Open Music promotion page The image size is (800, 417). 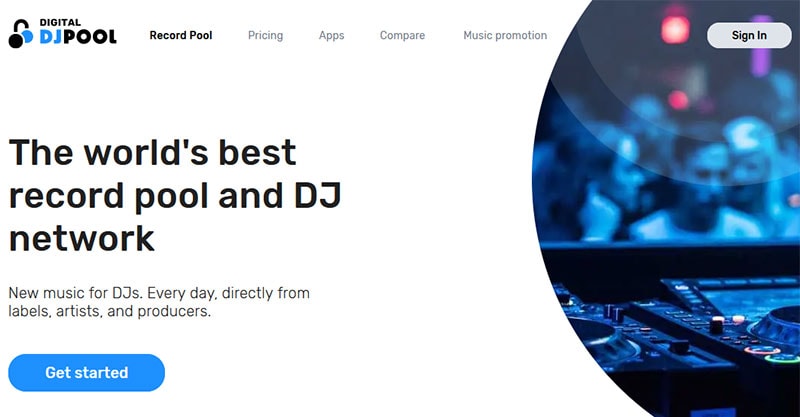[505, 35]
